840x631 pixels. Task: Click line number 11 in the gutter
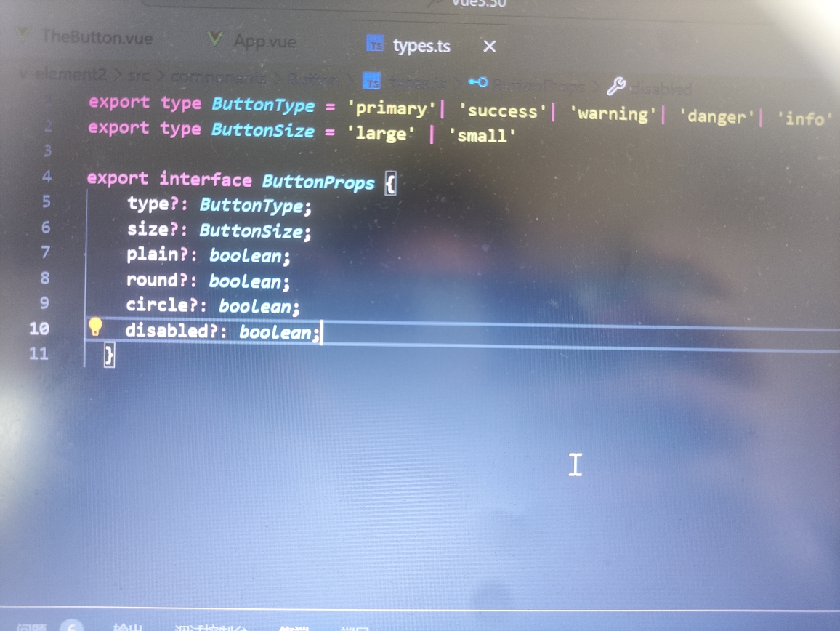(39, 354)
